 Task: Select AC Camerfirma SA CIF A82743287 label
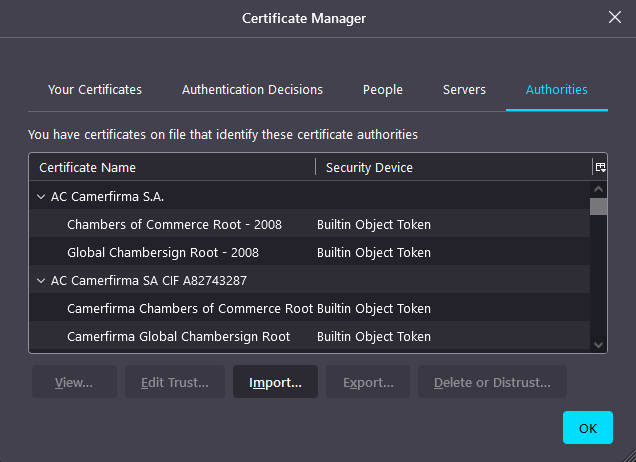point(149,281)
